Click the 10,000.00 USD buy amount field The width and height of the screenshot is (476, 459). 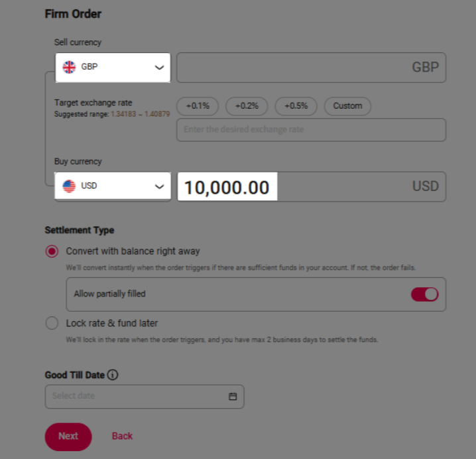tap(227, 187)
